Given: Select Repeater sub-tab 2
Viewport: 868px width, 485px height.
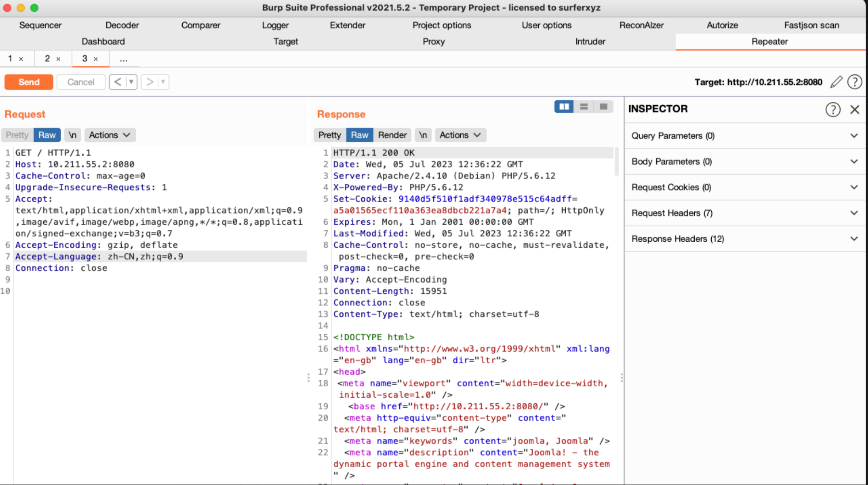Looking at the screenshot, I should [47, 59].
